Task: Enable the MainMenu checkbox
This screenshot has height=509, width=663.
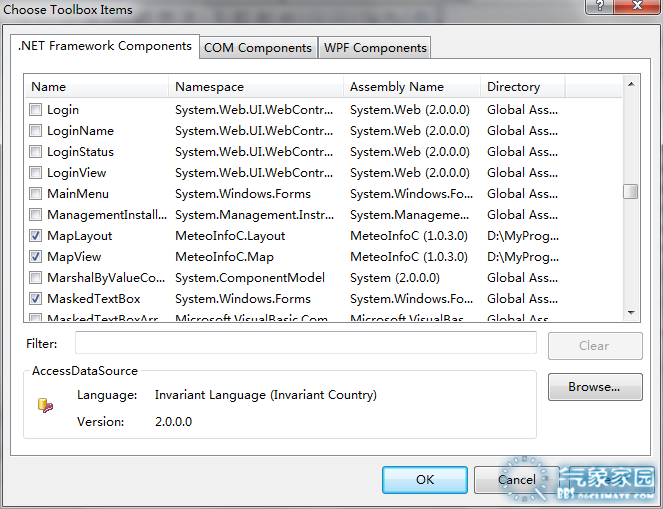Action: (x=37, y=194)
